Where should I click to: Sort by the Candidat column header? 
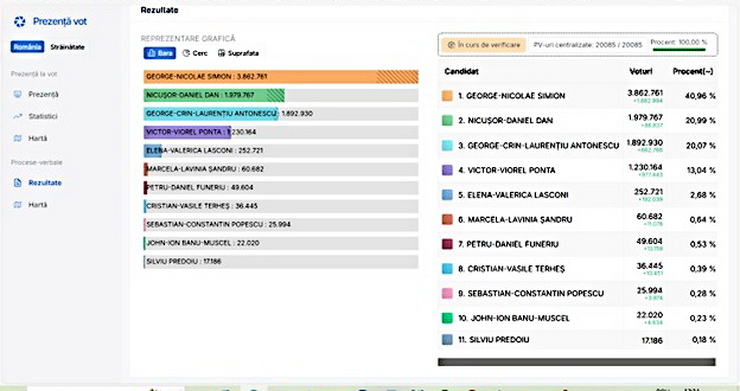[x=461, y=71]
